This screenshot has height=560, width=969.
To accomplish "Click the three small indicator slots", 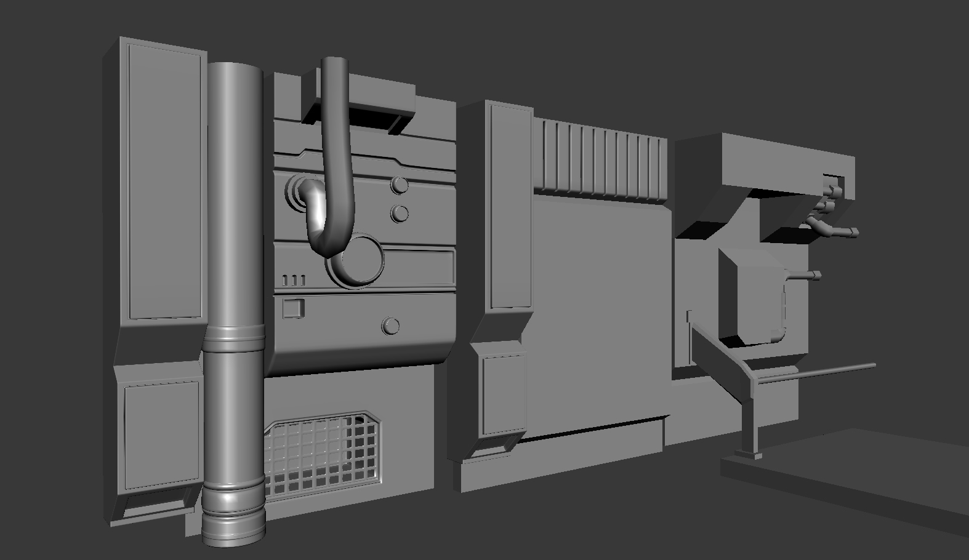I will (294, 281).
